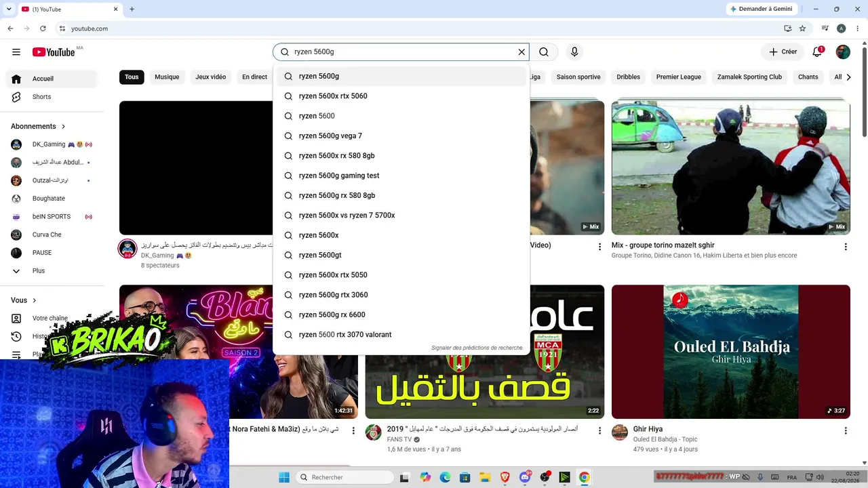868x488 pixels.
Task: Open the DK_Gaming subscription channel
Action: 53,144
